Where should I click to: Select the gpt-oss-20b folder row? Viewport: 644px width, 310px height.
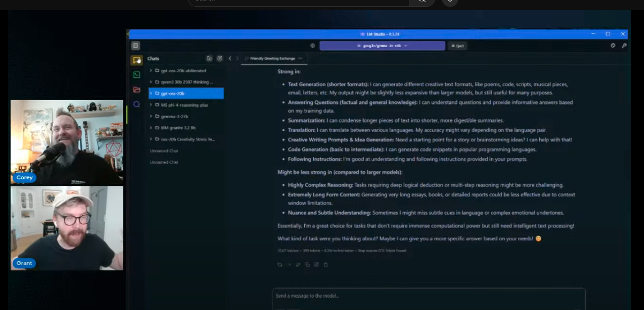coord(186,93)
